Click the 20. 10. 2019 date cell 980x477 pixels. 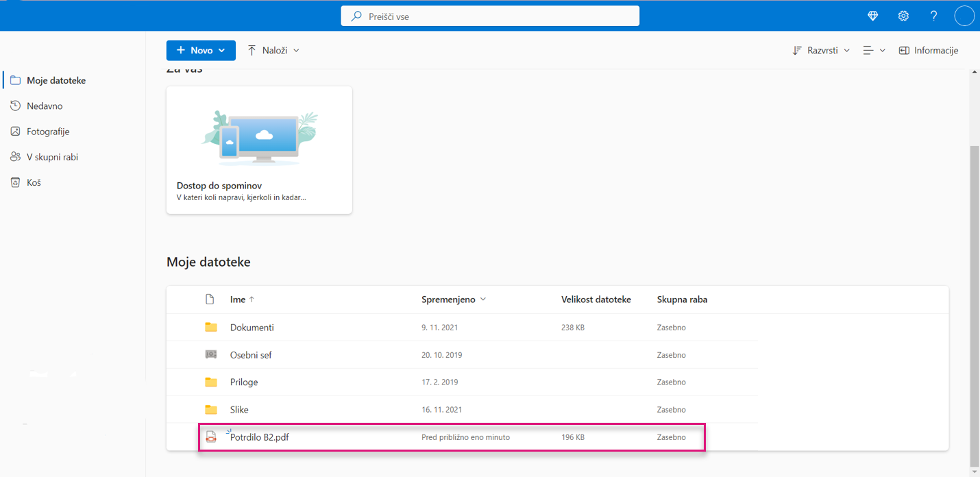(x=442, y=355)
